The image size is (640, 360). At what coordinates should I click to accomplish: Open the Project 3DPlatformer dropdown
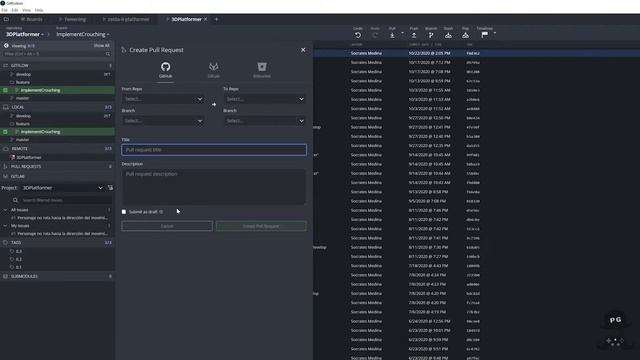(x=62, y=188)
